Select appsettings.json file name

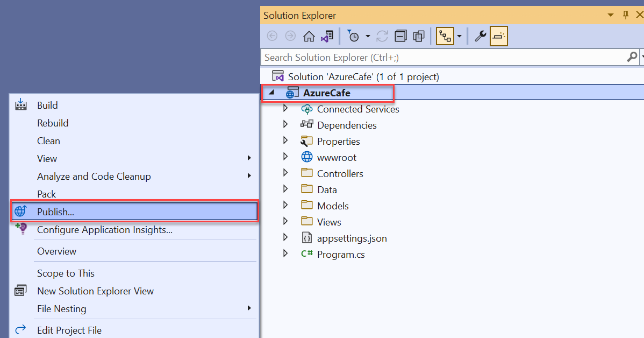[x=352, y=238]
